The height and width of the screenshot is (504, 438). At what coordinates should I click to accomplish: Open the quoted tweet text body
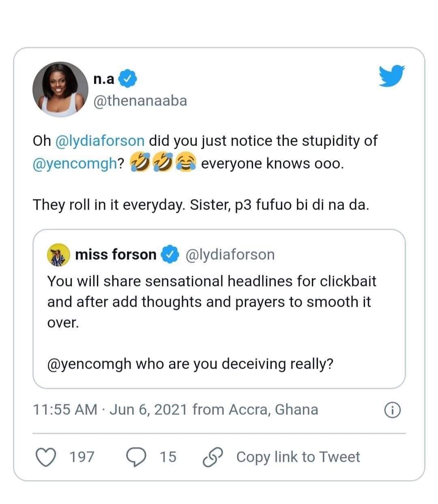click(212, 322)
